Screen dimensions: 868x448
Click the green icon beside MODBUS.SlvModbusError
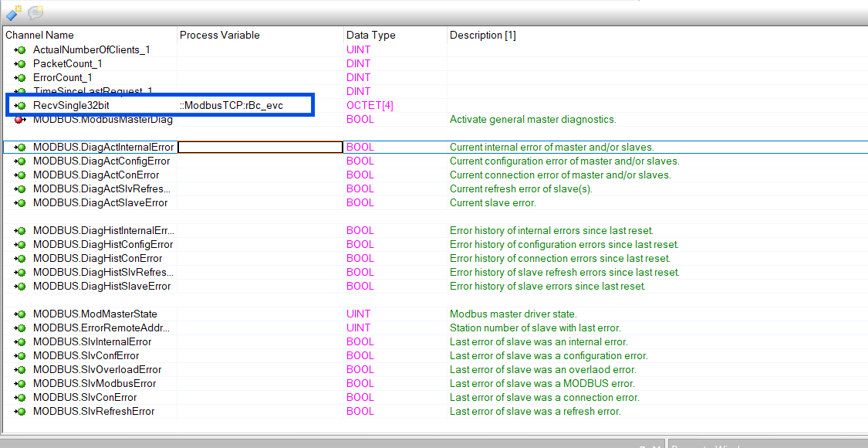[20, 384]
